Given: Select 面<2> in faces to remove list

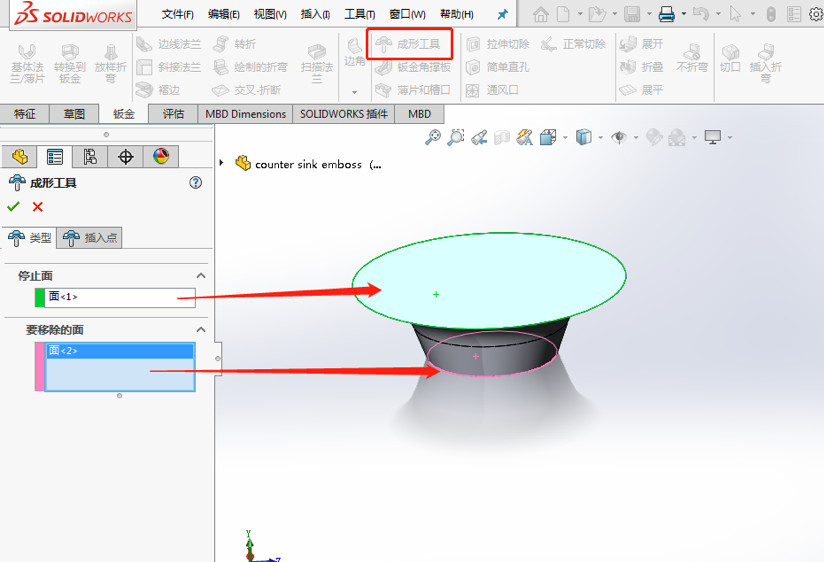Looking at the screenshot, I should [119, 351].
